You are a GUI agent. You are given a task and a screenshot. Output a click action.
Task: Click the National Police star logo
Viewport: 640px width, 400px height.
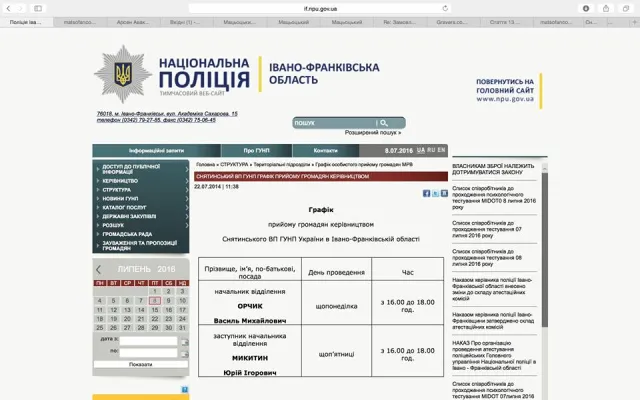(x=123, y=74)
